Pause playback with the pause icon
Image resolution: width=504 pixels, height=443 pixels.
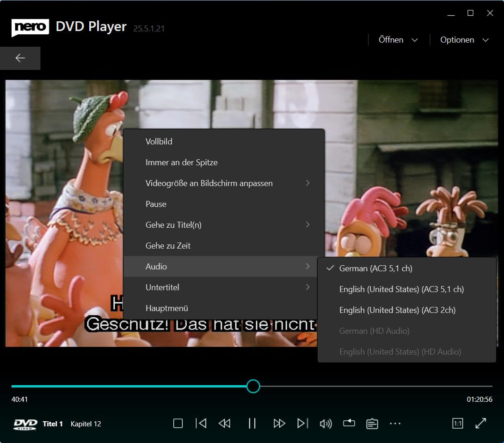(252, 424)
